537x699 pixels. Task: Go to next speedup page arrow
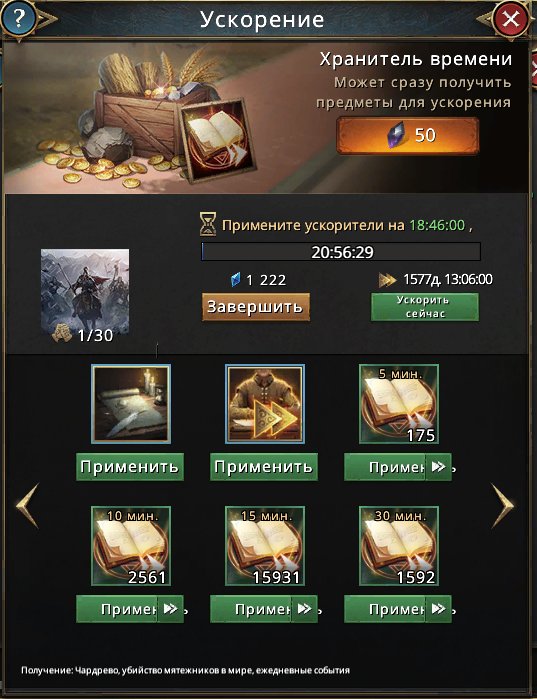click(503, 506)
